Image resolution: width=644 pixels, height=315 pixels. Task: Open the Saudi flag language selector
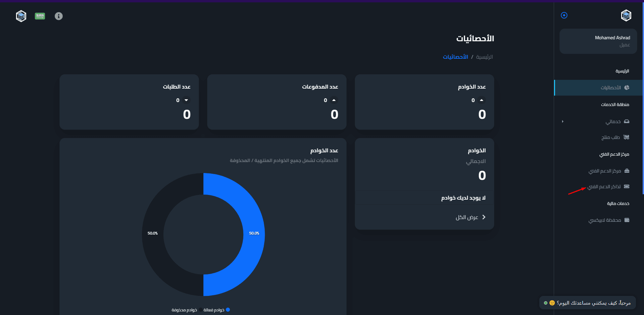coord(40,16)
